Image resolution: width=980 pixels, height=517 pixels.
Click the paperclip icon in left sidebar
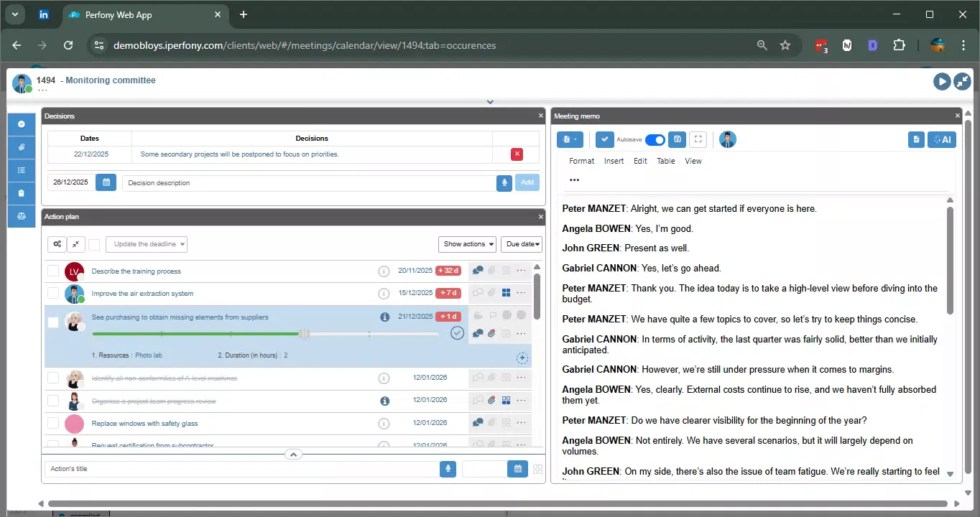[x=22, y=147]
